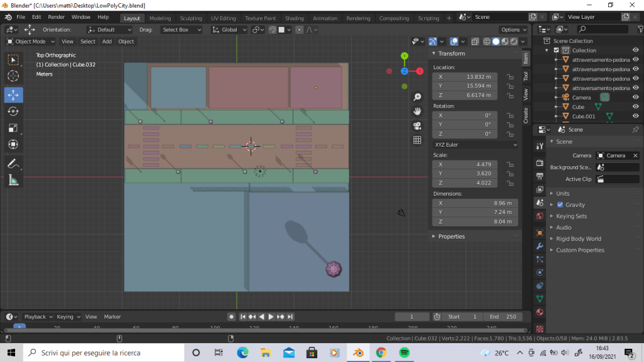Open the Render menu
Image resolution: width=644 pixels, height=362 pixels.
click(56, 17)
